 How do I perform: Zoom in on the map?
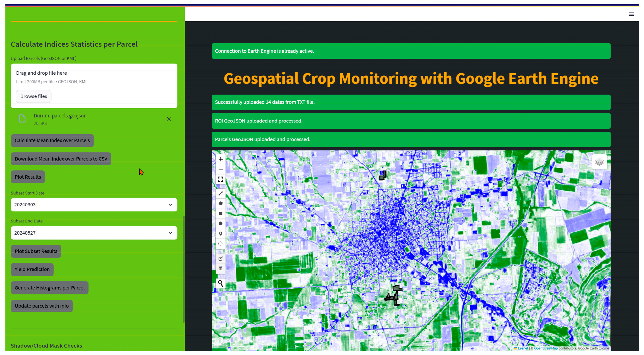221,159
